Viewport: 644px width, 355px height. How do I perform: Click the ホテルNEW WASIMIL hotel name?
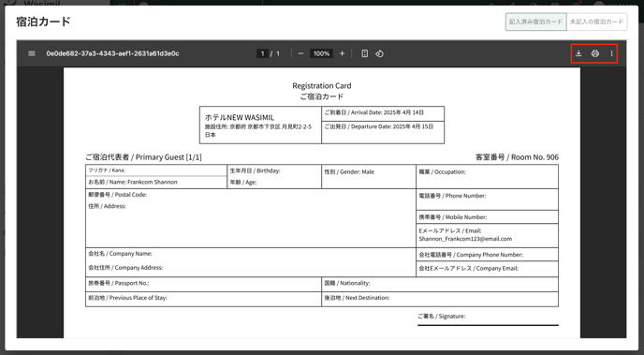click(x=239, y=117)
